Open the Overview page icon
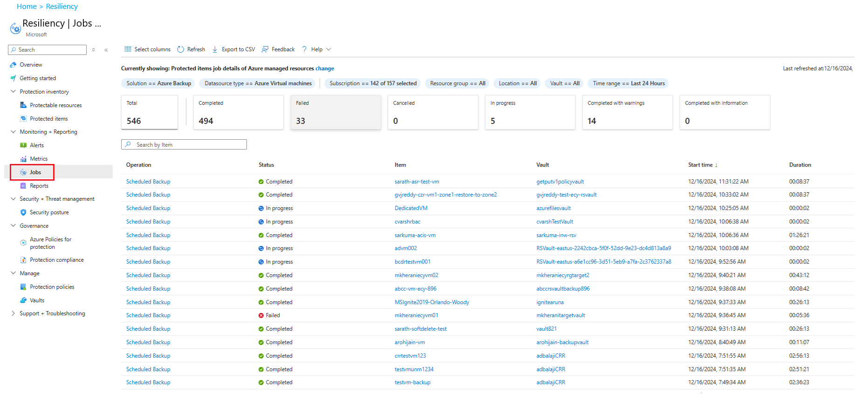The width and height of the screenshot is (868, 394). (x=13, y=65)
